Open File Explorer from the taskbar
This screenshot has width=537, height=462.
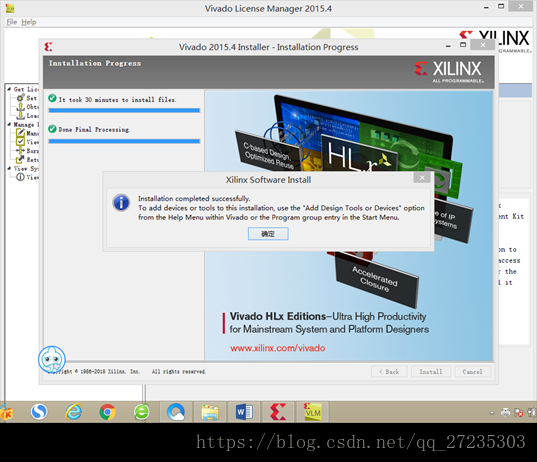coord(210,412)
